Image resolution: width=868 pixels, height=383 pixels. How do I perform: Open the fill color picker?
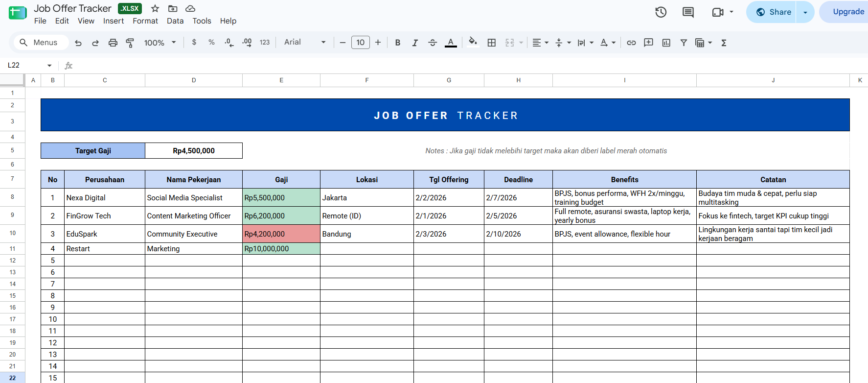473,42
